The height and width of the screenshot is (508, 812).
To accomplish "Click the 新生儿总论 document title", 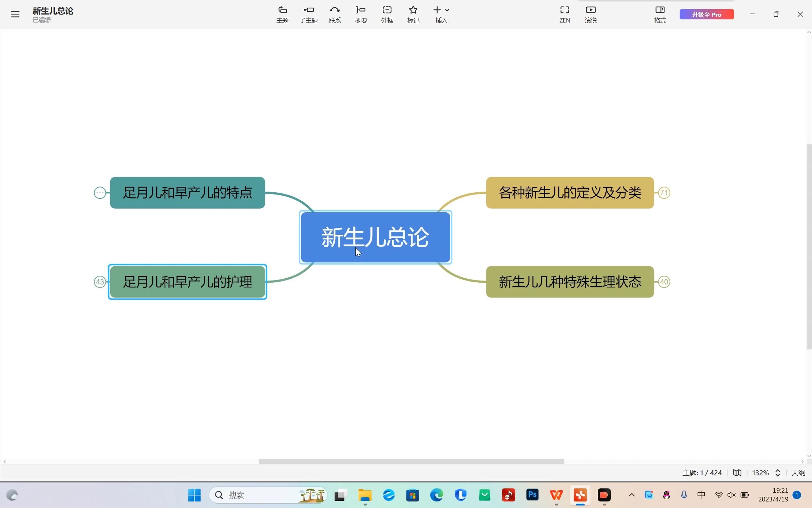I will pos(53,11).
